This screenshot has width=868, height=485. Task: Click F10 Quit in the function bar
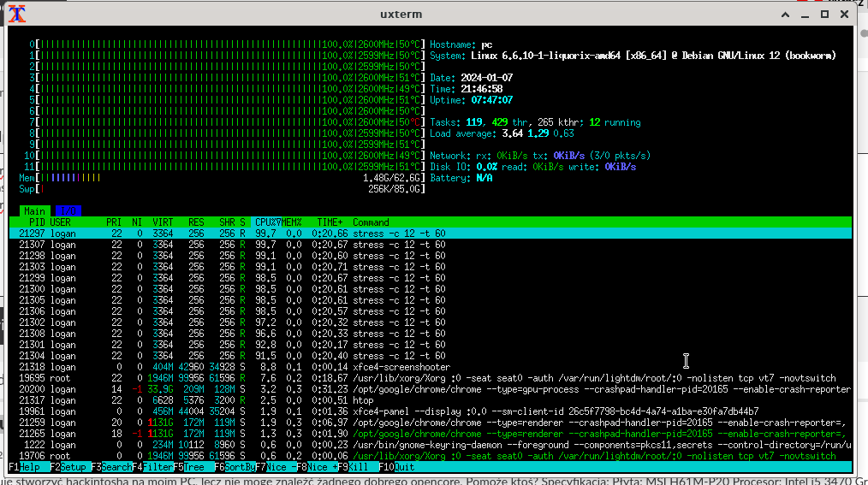(x=396, y=467)
